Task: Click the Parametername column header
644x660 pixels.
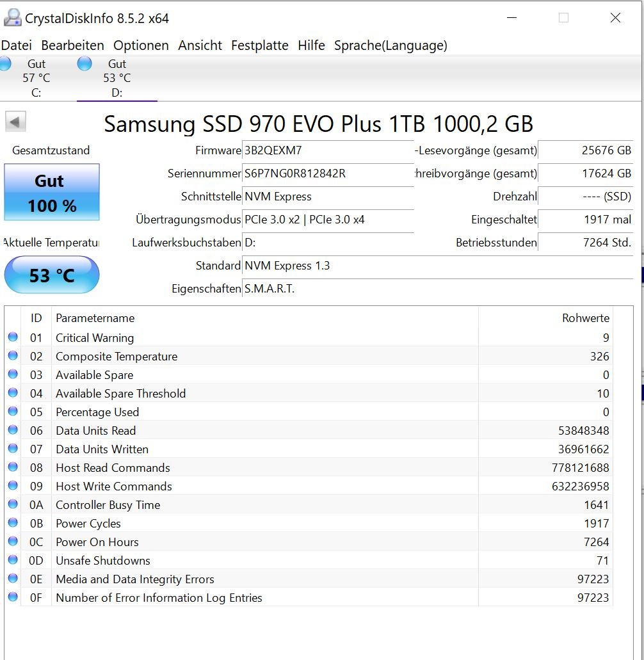Action: click(265, 318)
